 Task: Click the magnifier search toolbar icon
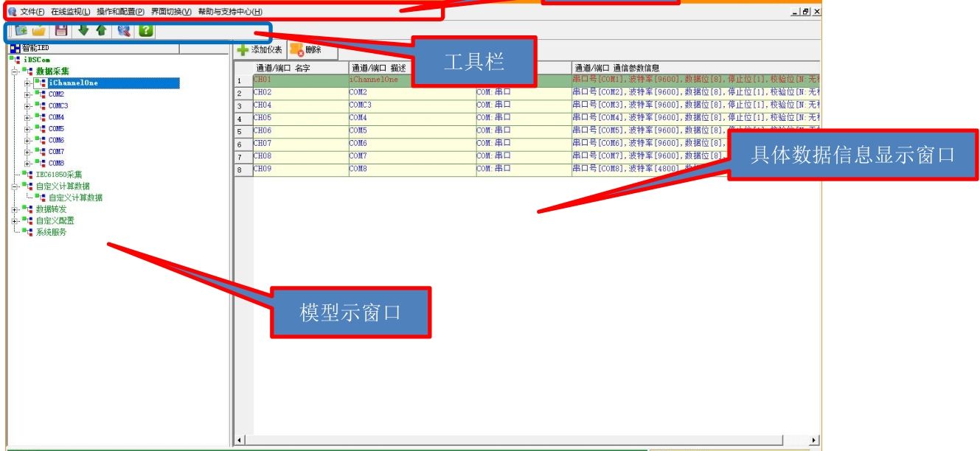click(x=123, y=31)
